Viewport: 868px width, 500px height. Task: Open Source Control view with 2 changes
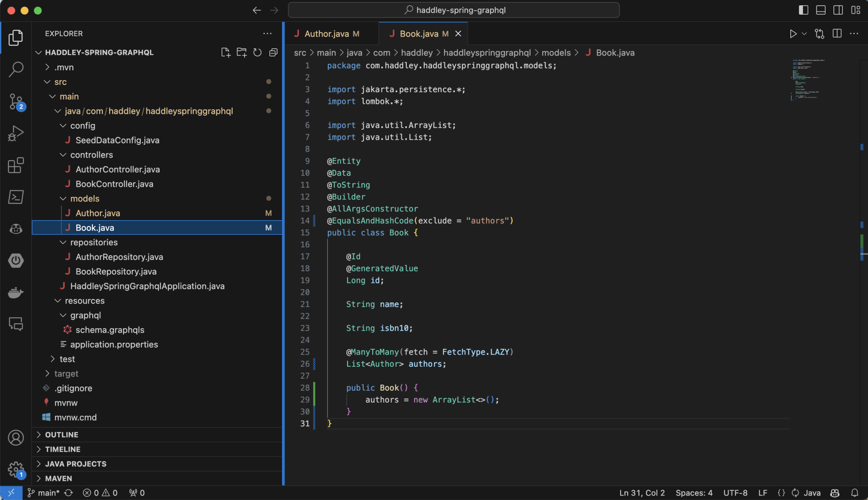pyautogui.click(x=16, y=101)
